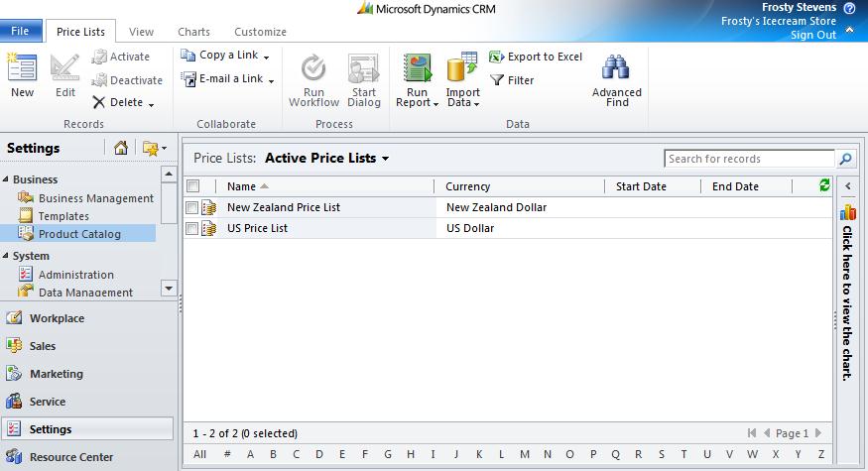Open help with question mark icon
This screenshot has height=471, width=868.
click(849, 8)
